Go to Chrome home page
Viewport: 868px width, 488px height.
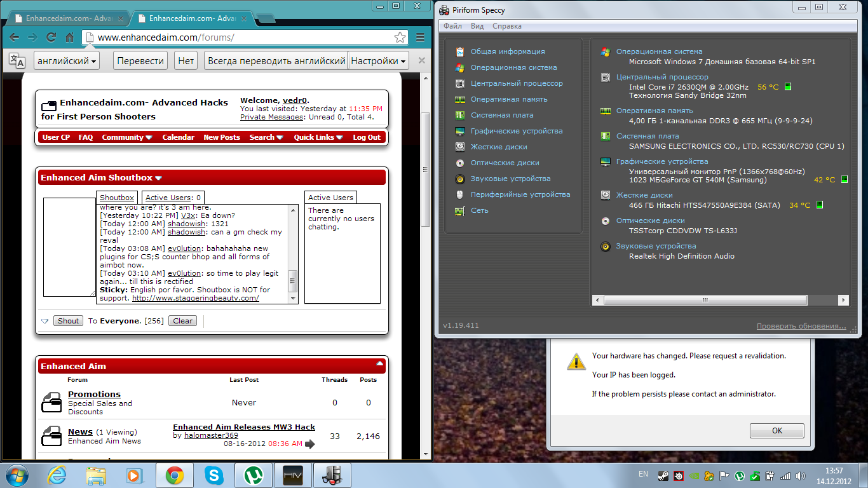(x=69, y=37)
